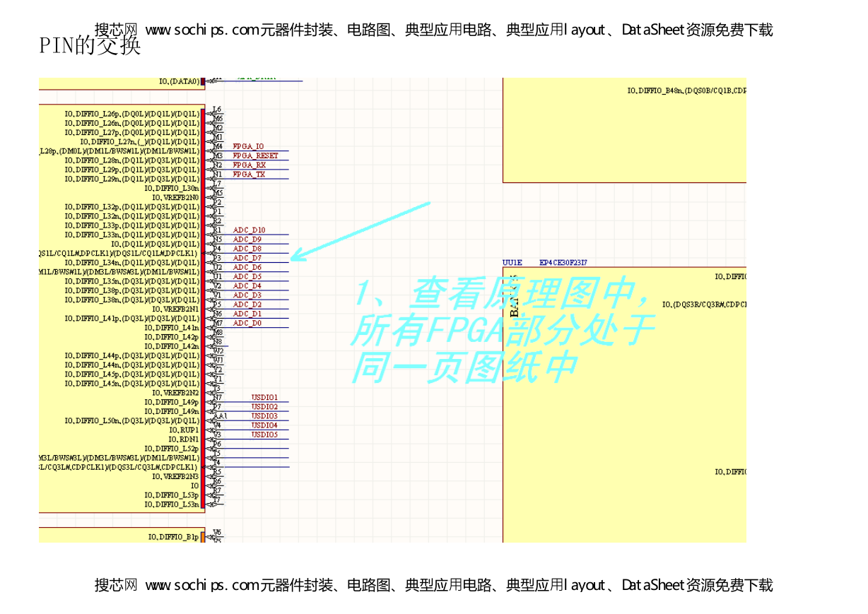The width and height of the screenshot is (868, 614).
Task: Click the 'PIN的交换' page heading
Action: (90, 45)
